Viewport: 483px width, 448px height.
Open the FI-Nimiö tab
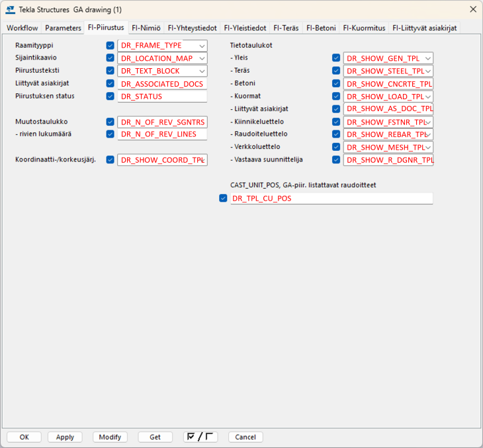click(146, 28)
